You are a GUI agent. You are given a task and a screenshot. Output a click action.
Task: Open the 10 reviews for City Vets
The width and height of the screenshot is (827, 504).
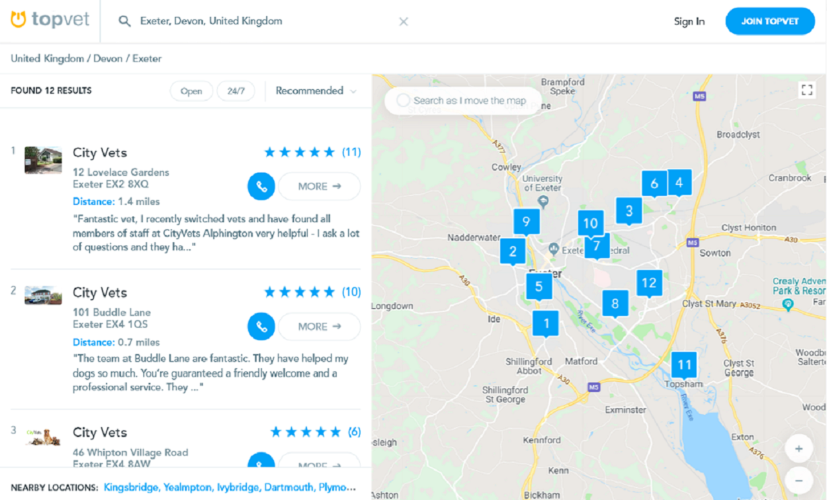click(351, 291)
